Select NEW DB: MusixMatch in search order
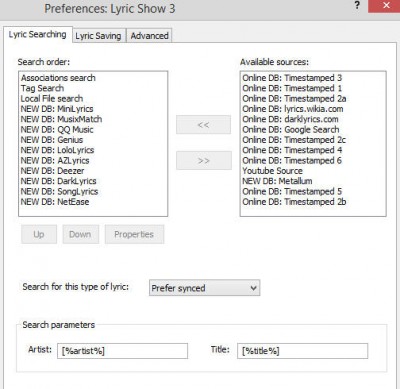Screen dimensions: 400x389 coord(61,119)
